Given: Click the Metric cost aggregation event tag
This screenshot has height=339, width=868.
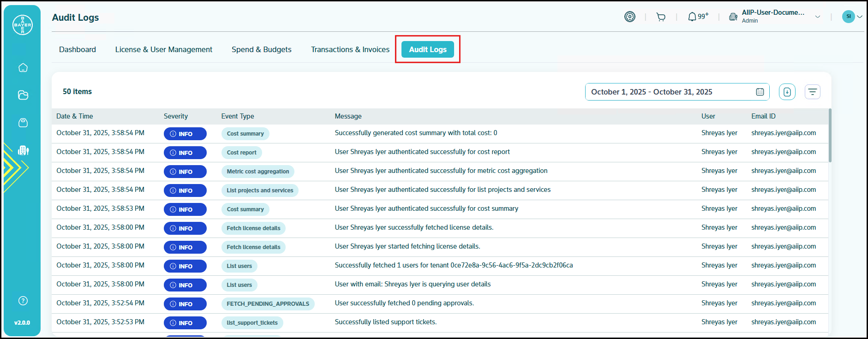Looking at the screenshot, I should click(257, 172).
